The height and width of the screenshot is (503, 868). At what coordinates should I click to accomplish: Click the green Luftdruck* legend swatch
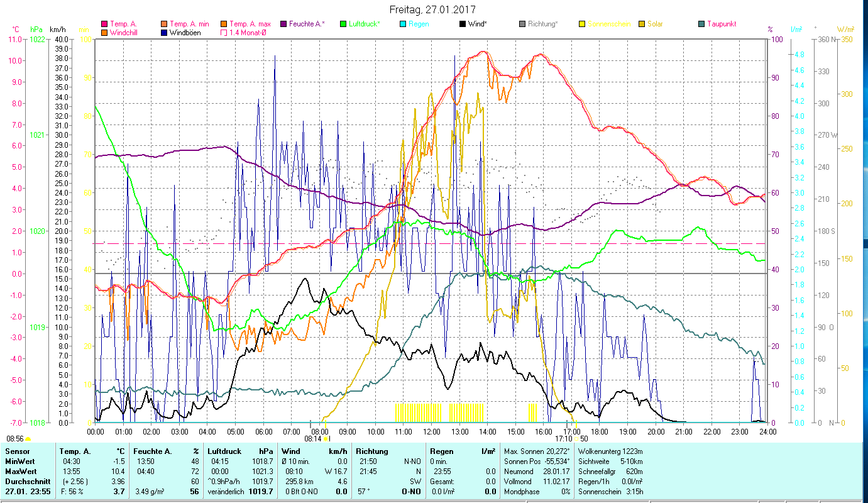click(x=343, y=24)
